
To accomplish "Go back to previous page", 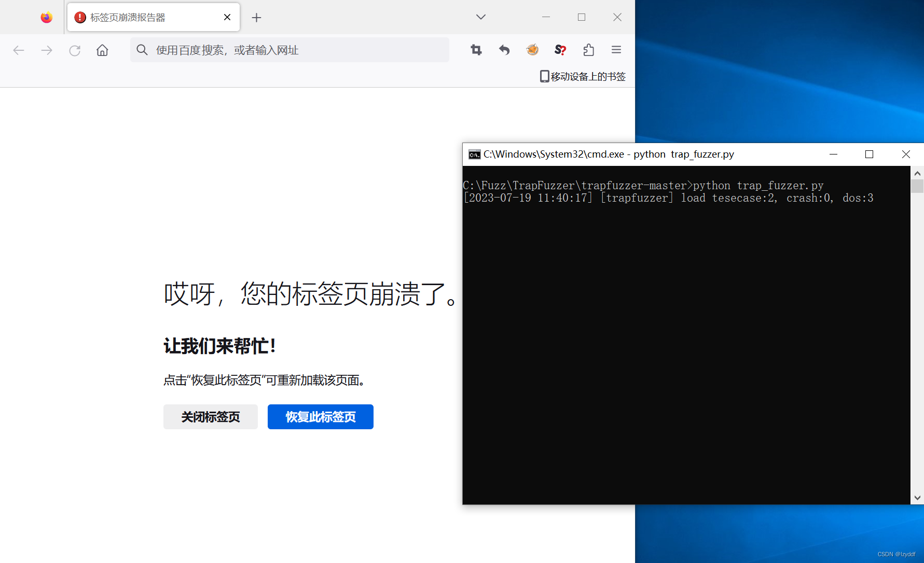I will [x=19, y=50].
